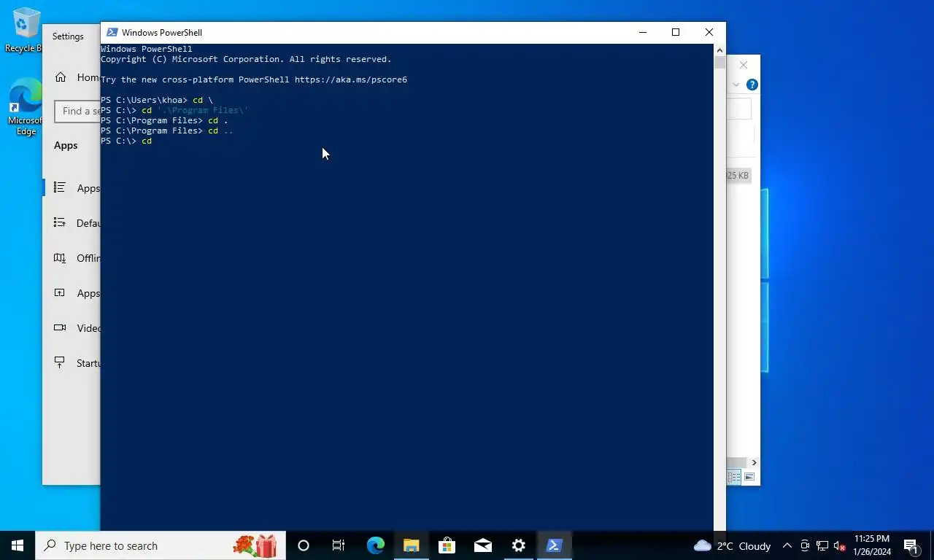Open the 2°C Cloudy weather widget

732,545
